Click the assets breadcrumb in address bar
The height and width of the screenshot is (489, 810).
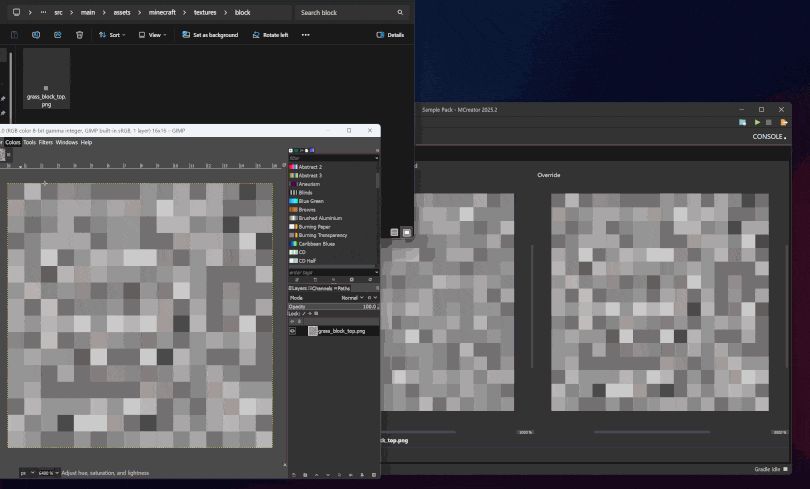[x=122, y=12]
